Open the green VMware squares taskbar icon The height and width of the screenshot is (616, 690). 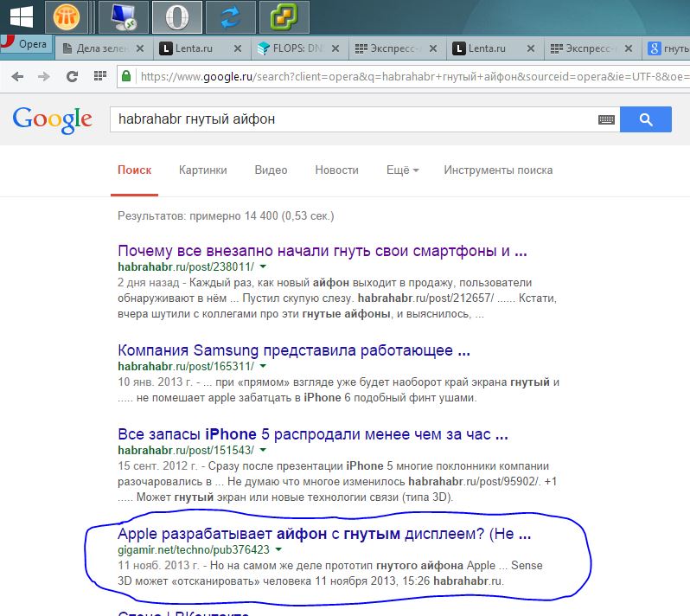284,17
